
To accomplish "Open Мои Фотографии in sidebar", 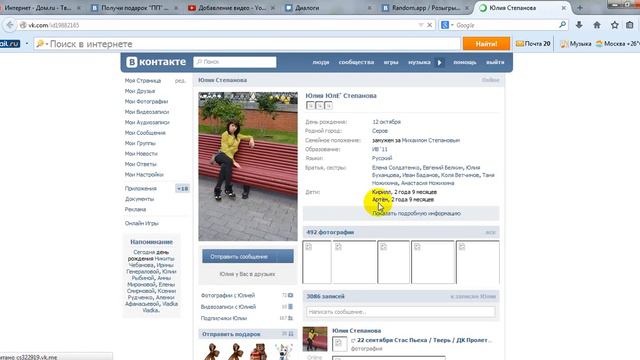I will (x=147, y=101).
